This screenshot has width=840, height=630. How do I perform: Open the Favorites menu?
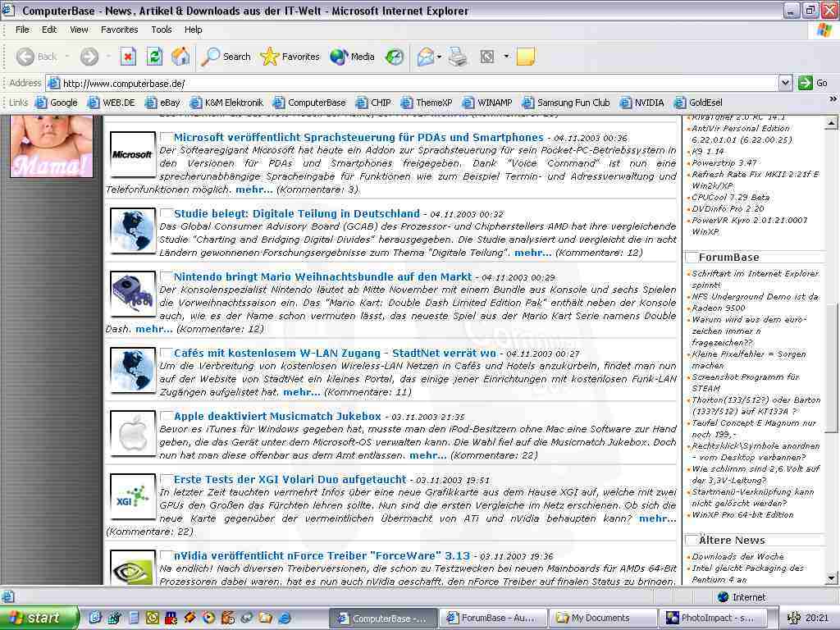tap(120, 30)
